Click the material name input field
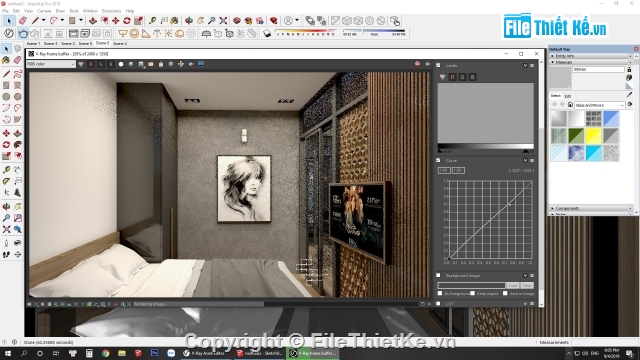 click(x=598, y=69)
